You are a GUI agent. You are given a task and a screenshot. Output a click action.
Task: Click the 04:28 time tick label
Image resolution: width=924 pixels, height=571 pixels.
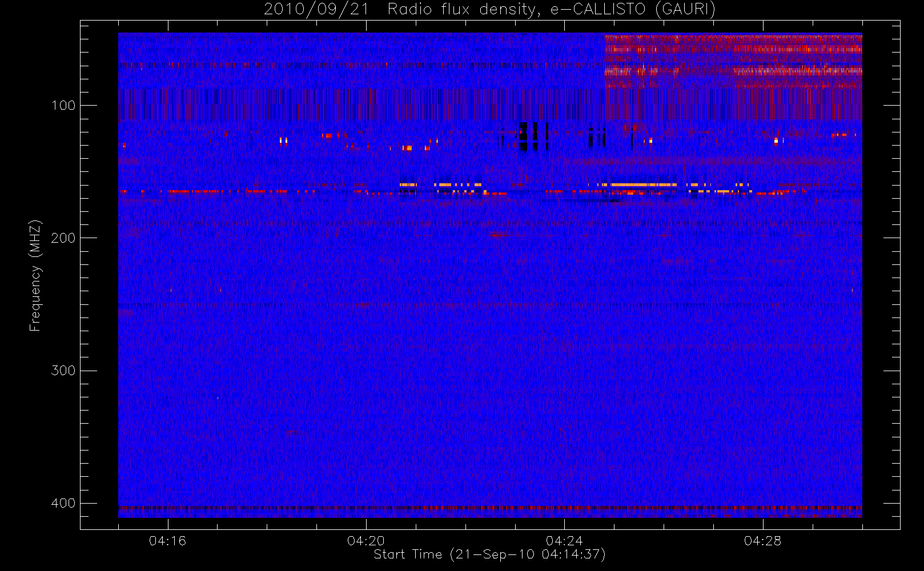tap(762, 541)
